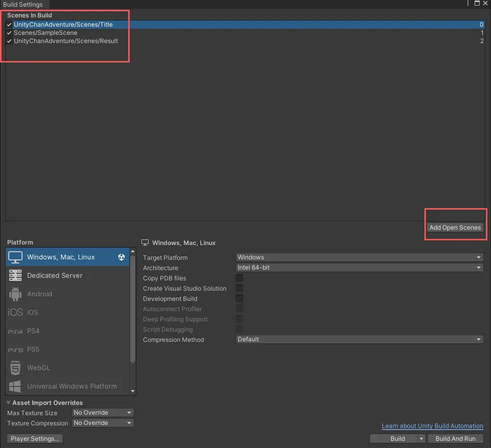Select the WebGL HTML5 icon
The image size is (491, 448).
15,368
